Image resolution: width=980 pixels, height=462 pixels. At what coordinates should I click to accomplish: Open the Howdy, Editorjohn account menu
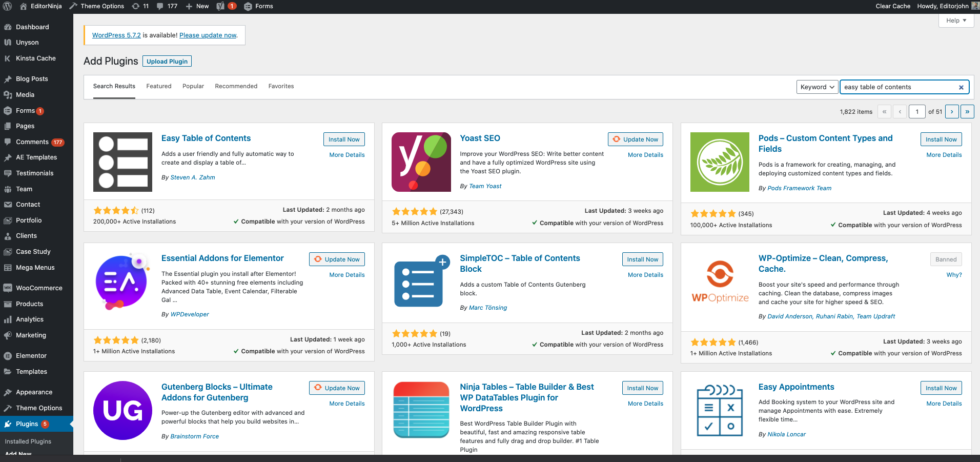click(943, 6)
